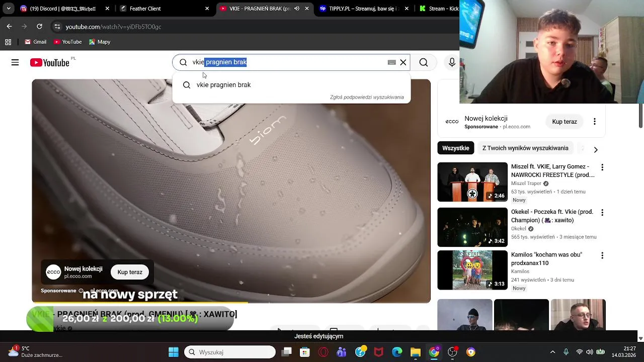644x362 pixels.
Task: Click the tray microphone icon
Action: point(566,352)
